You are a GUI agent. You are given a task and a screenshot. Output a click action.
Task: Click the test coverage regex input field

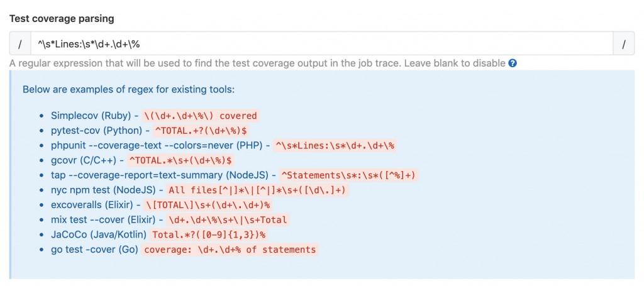point(321,43)
